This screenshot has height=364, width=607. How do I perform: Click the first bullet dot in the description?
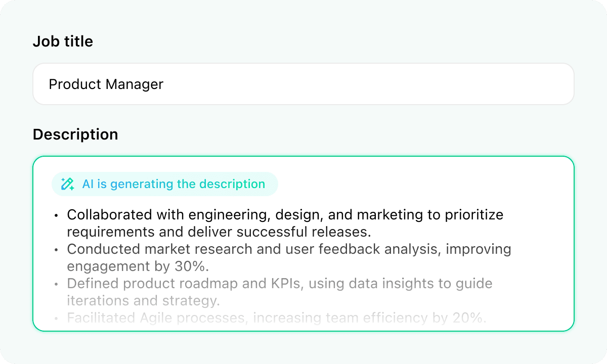[x=56, y=215]
